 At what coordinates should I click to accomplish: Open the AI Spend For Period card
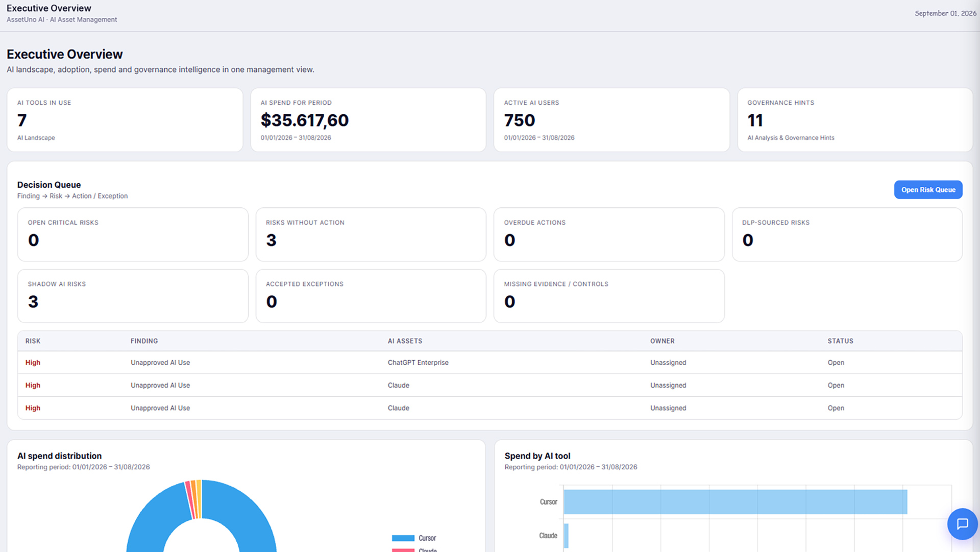pyautogui.click(x=368, y=120)
